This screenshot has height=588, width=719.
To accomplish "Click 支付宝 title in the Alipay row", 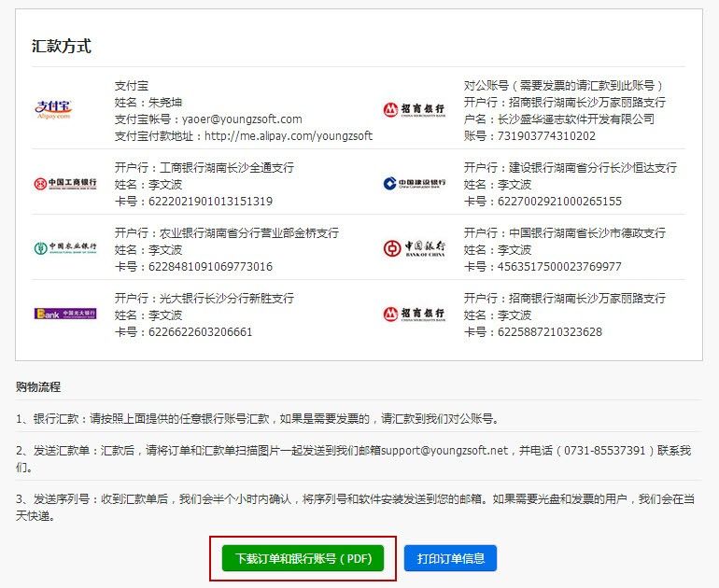I will (132, 85).
